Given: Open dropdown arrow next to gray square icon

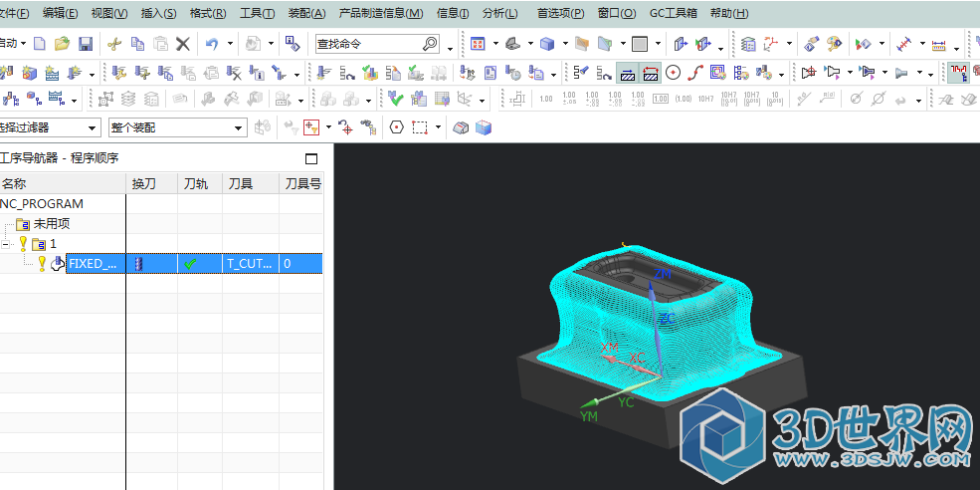Looking at the screenshot, I should pyautogui.click(x=658, y=44).
